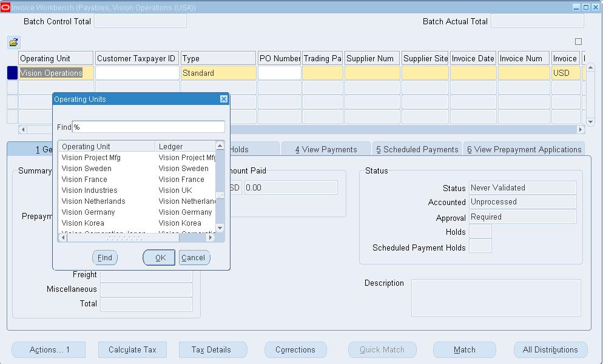This screenshot has height=364, width=603.
Task: Click OK in the Operating Units dialog
Action: (x=158, y=257)
